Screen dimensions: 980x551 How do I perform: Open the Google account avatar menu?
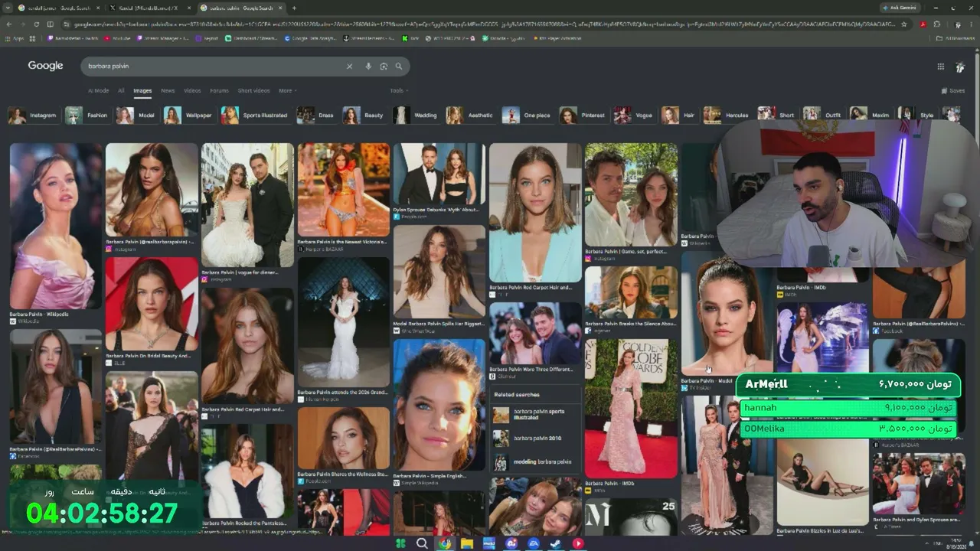[x=960, y=67]
